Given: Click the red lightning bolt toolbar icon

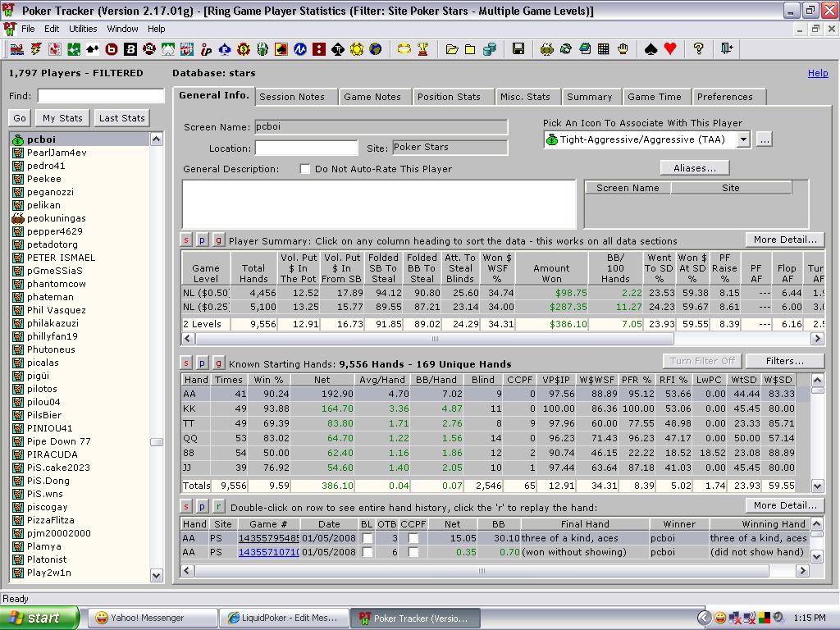Looking at the screenshot, I should click(36, 49).
